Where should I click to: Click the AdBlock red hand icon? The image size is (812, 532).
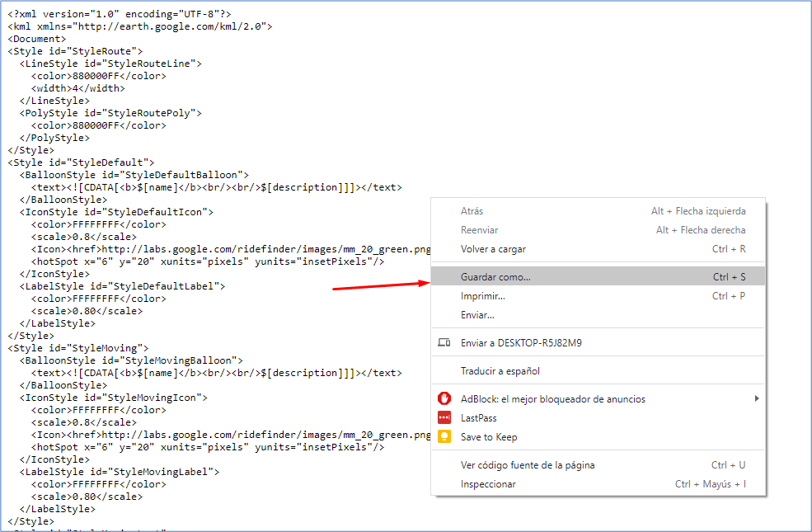tap(444, 399)
